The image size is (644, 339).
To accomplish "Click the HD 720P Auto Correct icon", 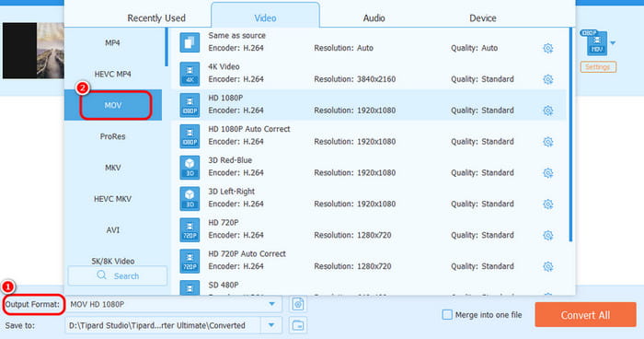I will tap(190, 262).
